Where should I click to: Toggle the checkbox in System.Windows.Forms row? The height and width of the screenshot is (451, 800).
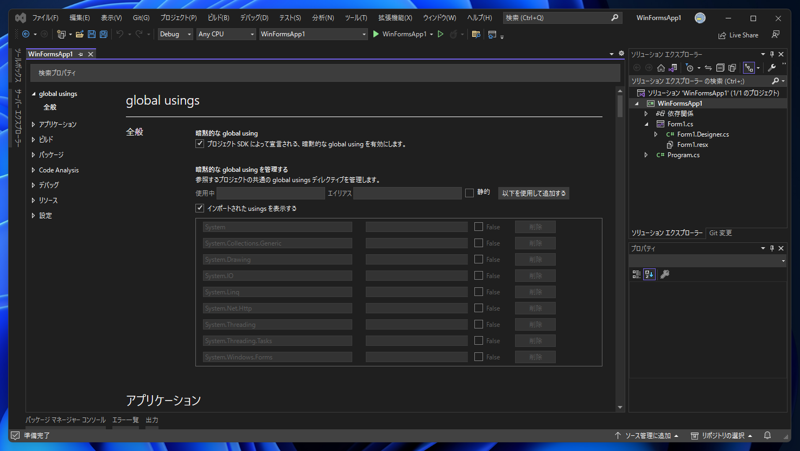click(479, 357)
